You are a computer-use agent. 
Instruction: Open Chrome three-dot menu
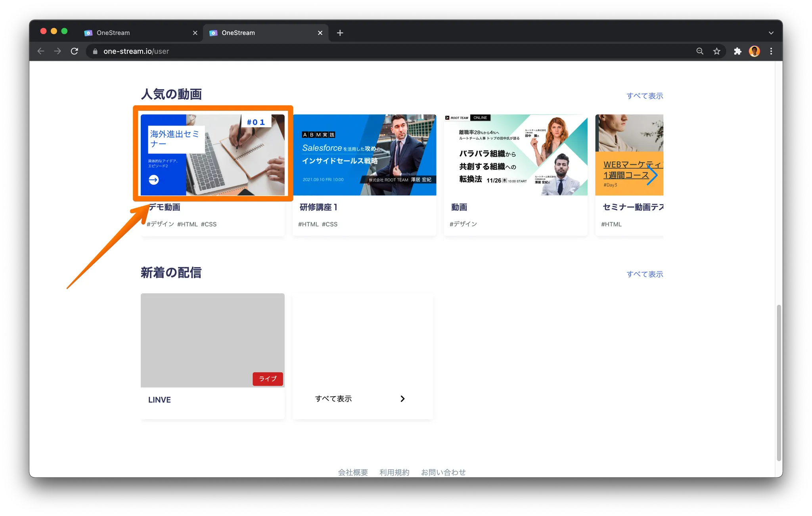(771, 51)
